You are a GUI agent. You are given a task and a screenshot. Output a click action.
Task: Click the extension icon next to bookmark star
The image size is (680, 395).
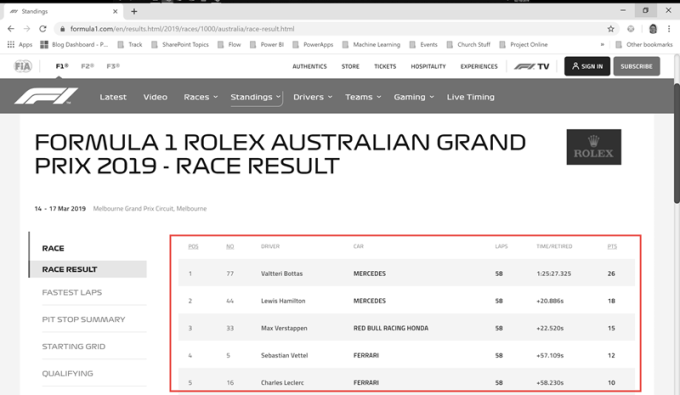click(x=631, y=29)
